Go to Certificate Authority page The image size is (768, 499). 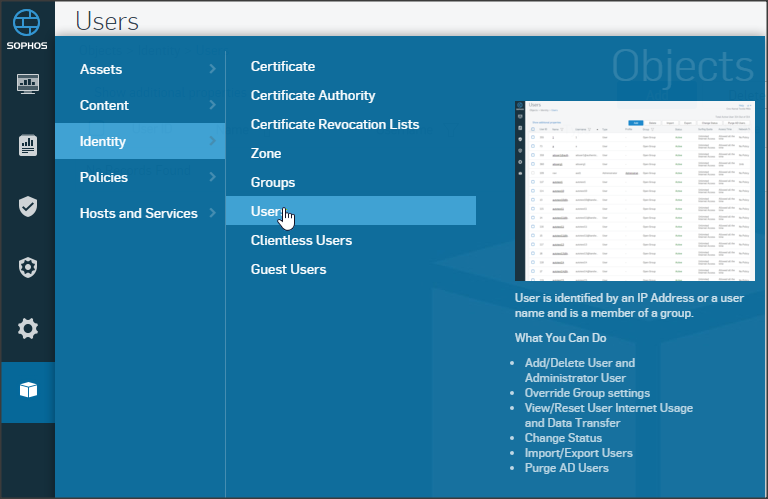tap(313, 95)
